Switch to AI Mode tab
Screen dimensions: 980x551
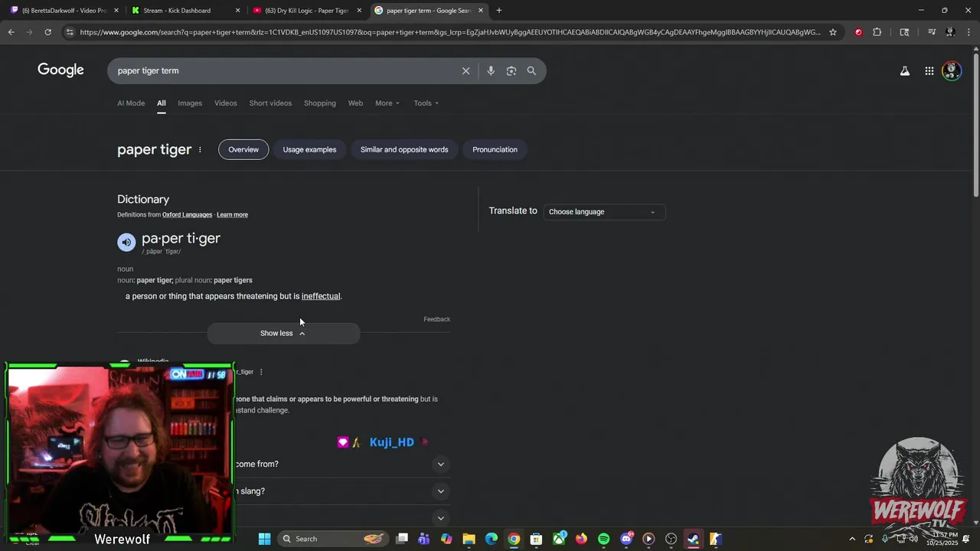(x=131, y=103)
